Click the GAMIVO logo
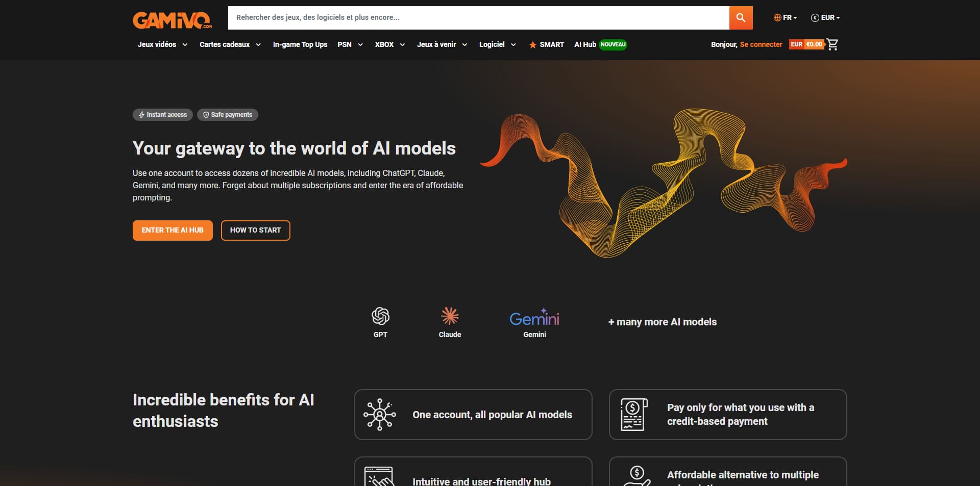980x486 pixels. click(173, 20)
